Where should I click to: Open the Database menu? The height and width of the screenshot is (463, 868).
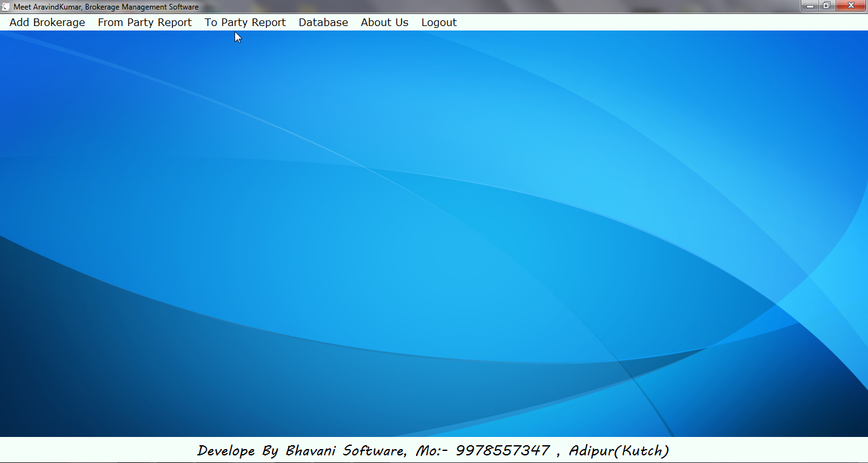click(x=323, y=22)
